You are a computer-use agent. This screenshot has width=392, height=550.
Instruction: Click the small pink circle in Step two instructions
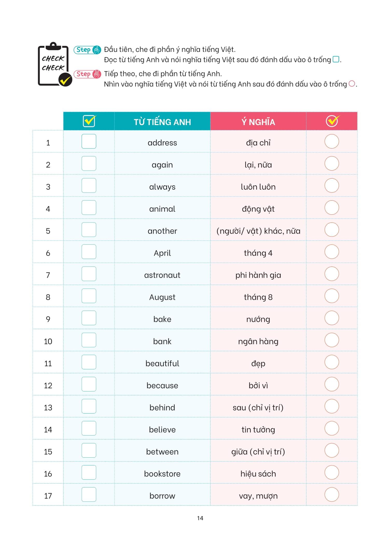tap(352, 84)
